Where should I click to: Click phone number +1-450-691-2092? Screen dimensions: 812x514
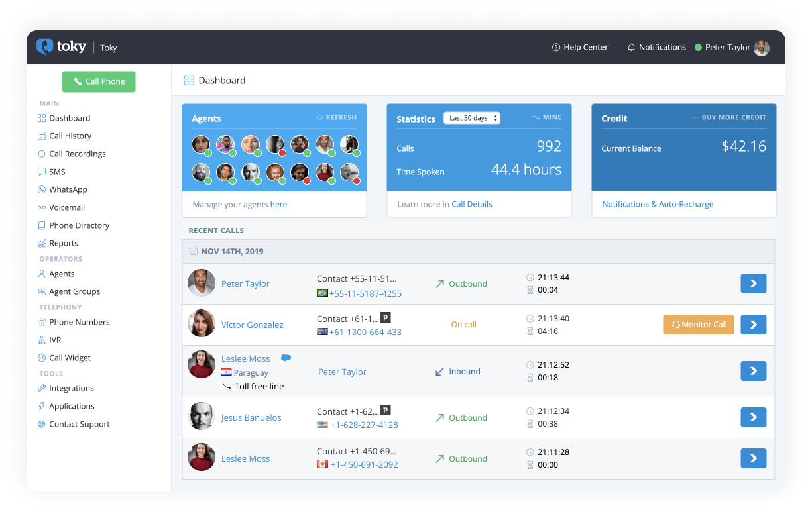click(365, 464)
